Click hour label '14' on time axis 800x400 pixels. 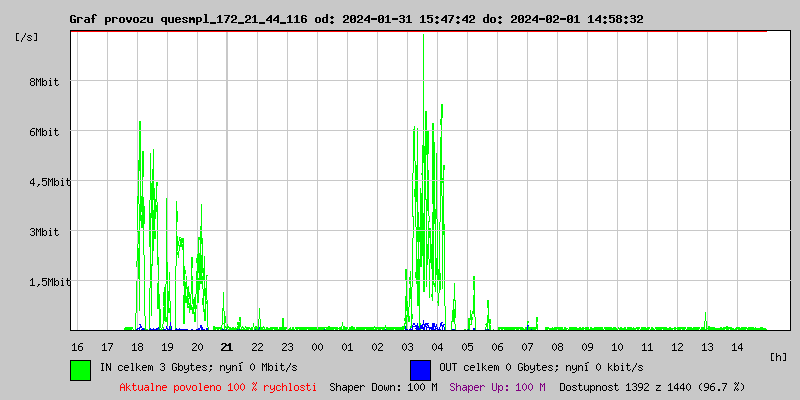tap(737, 347)
